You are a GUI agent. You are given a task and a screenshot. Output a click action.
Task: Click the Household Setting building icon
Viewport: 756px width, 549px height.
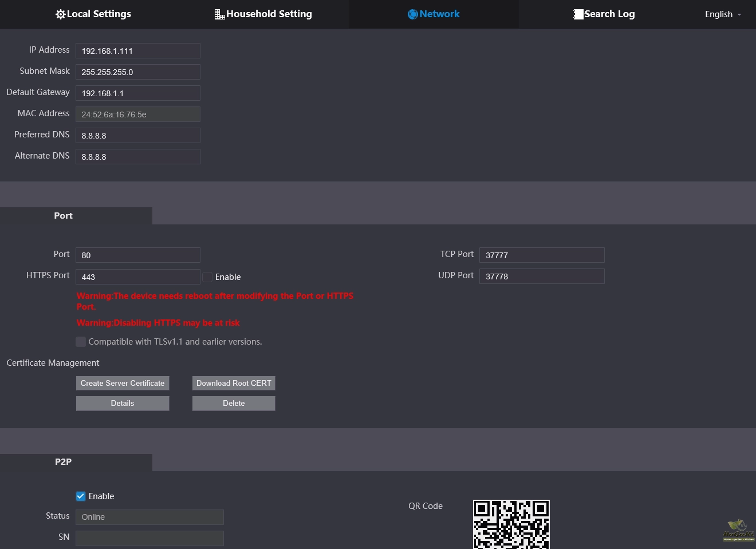click(x=219, y=14)
